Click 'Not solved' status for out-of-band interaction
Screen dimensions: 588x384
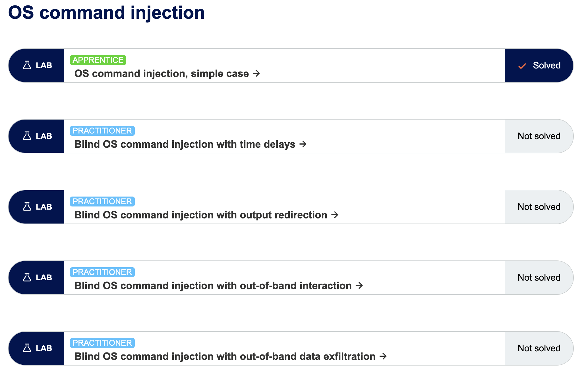[539, 277]
